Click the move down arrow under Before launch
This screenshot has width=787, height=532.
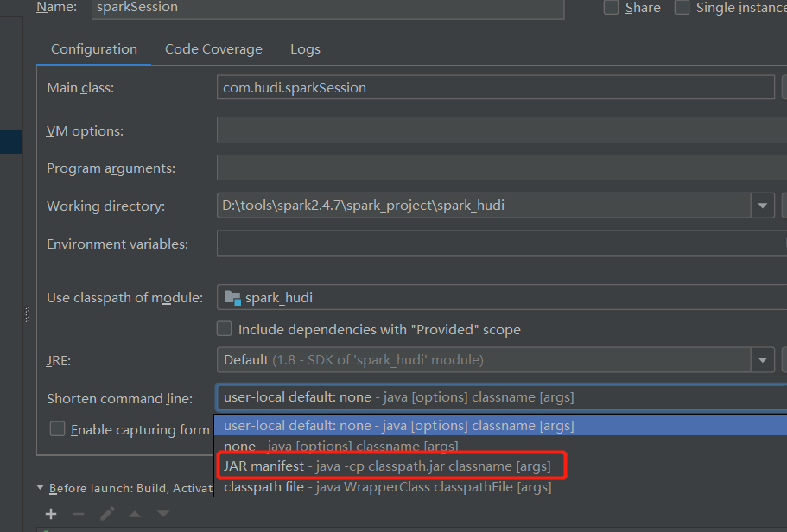coord(163,514)
